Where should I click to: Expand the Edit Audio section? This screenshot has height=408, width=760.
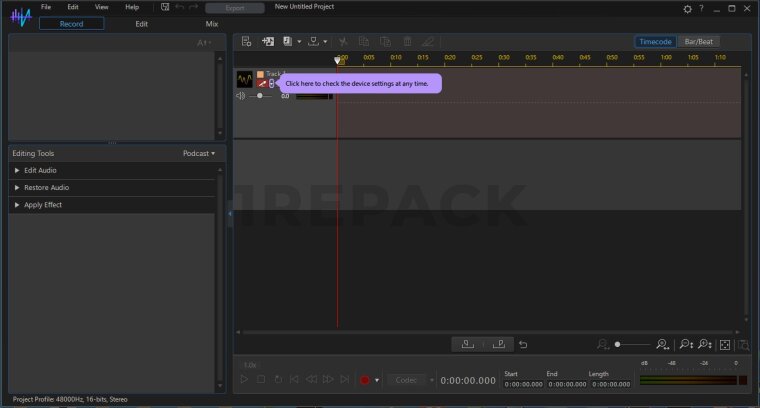pos(40,170)
